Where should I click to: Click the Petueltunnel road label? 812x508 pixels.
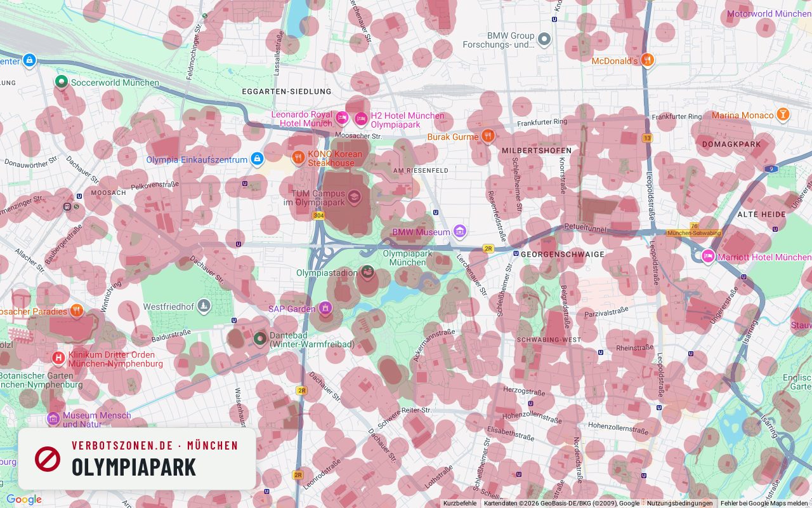pyautogui.click(x=586, y=227)
